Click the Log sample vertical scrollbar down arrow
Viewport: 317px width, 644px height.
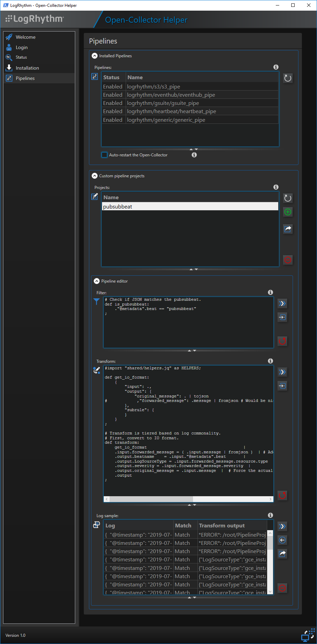pyautogui.click(x=270, y=592)
